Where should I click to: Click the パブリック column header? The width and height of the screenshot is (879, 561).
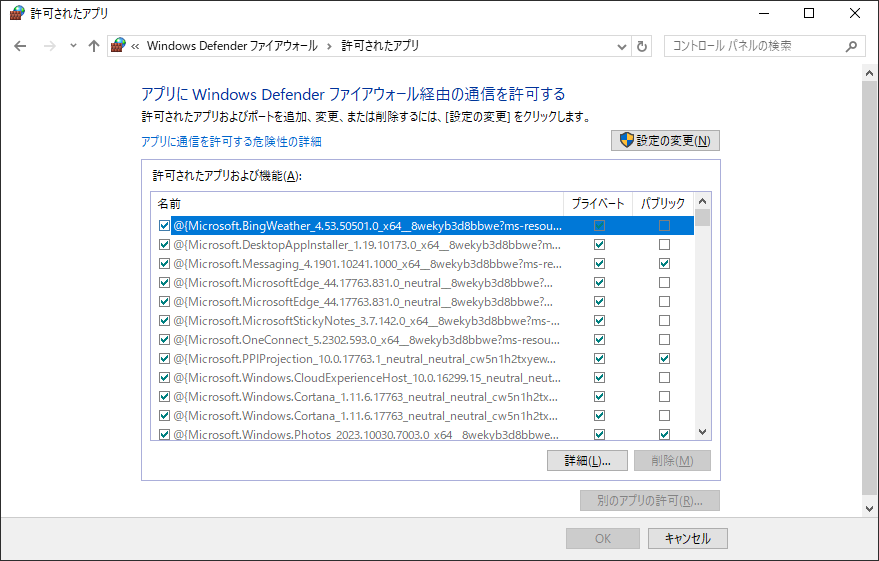pos(663,203)
